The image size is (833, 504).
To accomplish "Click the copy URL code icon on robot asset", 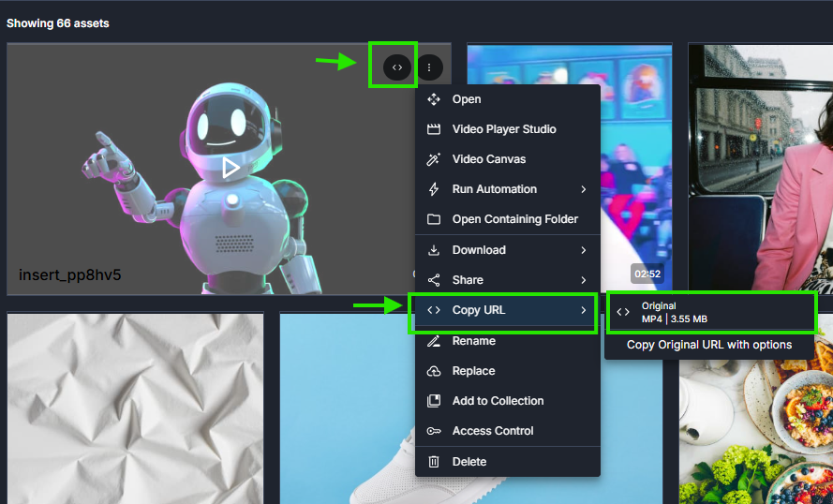I will point(397,67).
